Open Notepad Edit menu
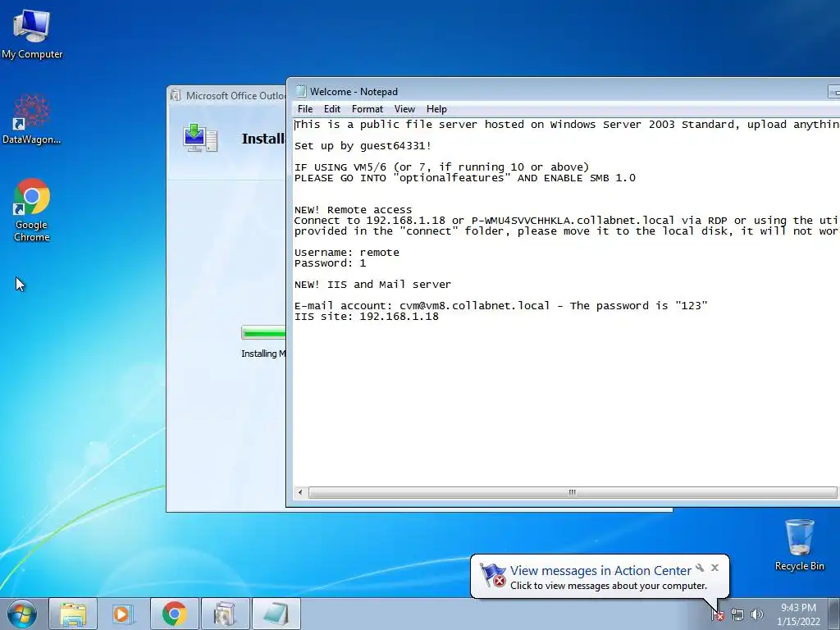 coord(332,109)
